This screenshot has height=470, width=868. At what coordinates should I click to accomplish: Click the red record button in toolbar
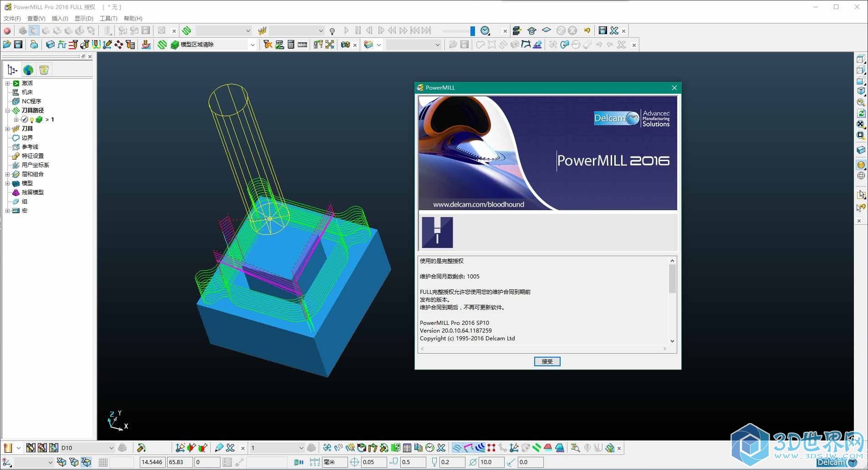[7, 31]
